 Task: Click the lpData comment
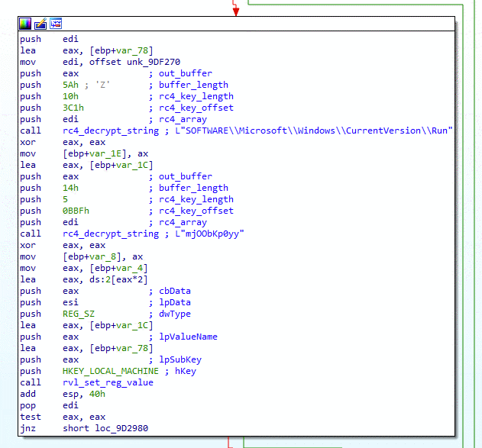pos(175,302)
